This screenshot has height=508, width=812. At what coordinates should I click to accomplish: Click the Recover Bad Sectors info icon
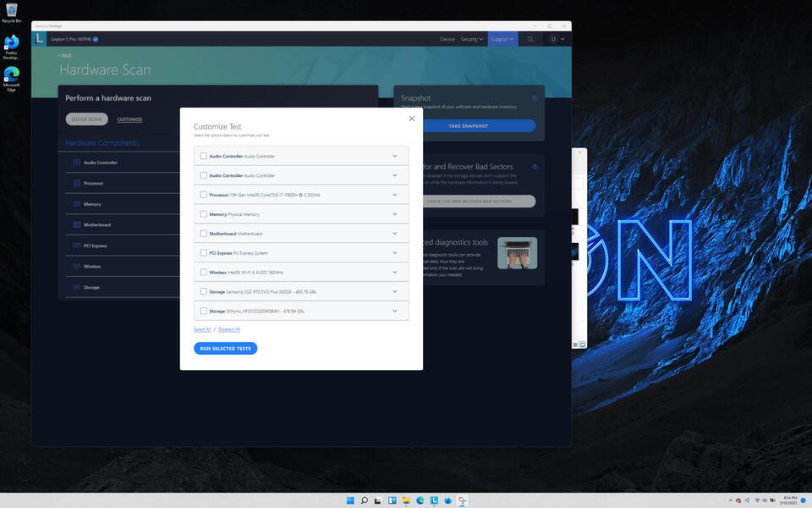[535, 167]
